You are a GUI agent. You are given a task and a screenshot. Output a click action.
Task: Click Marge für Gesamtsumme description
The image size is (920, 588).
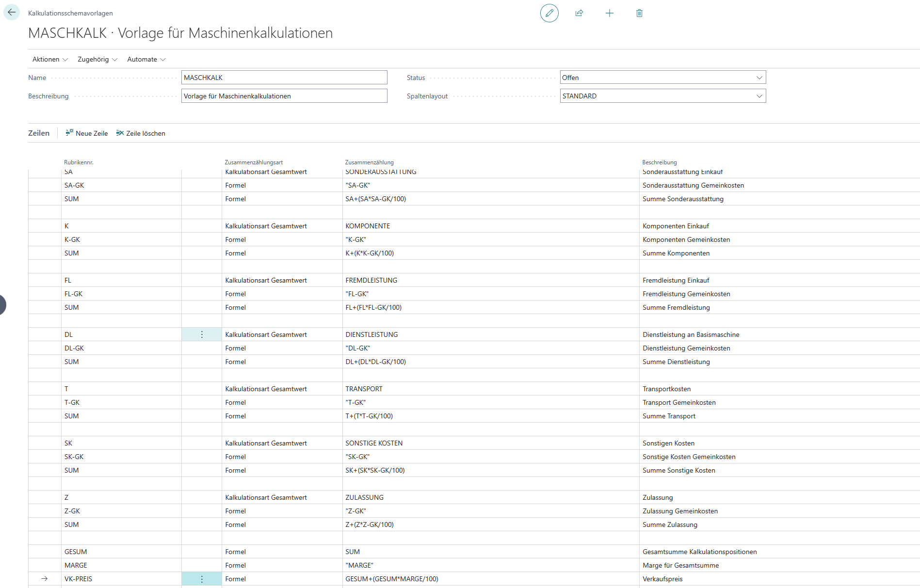[x=681, y=565]
